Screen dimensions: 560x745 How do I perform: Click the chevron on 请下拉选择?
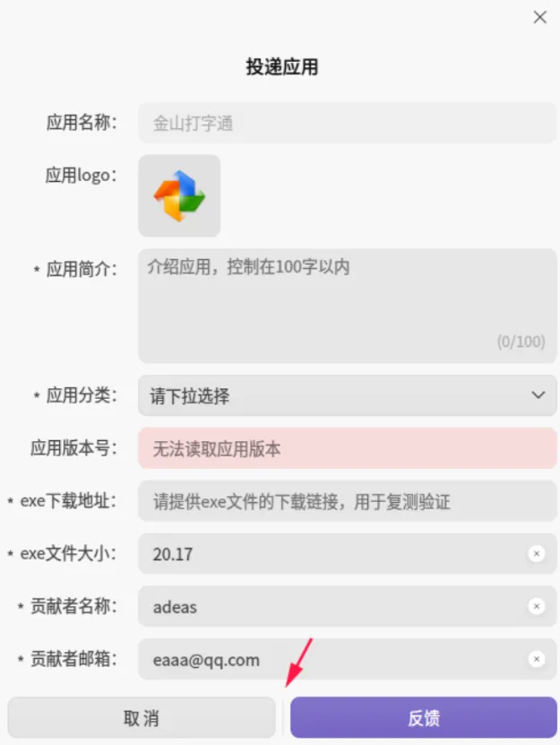[x=538, y=395]
